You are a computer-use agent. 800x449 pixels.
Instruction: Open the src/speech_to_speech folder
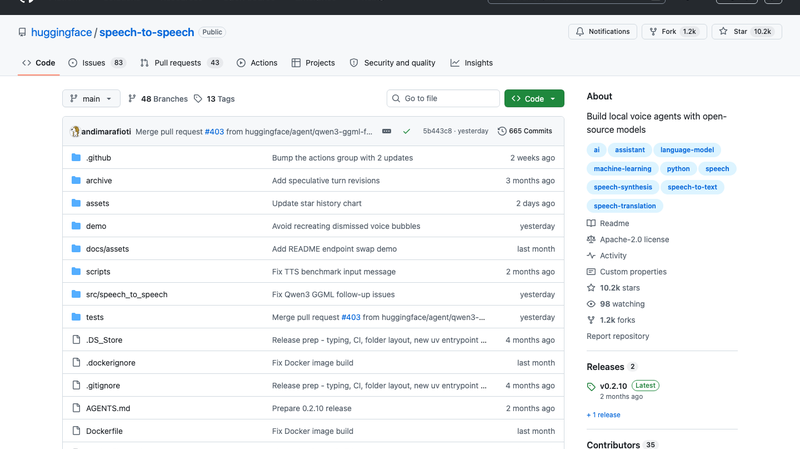click(x=127, y=294)
